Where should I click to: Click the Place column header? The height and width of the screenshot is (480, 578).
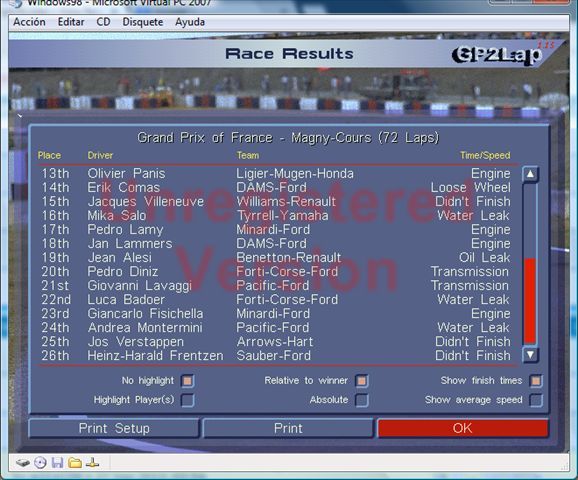[x=49, y=155]
